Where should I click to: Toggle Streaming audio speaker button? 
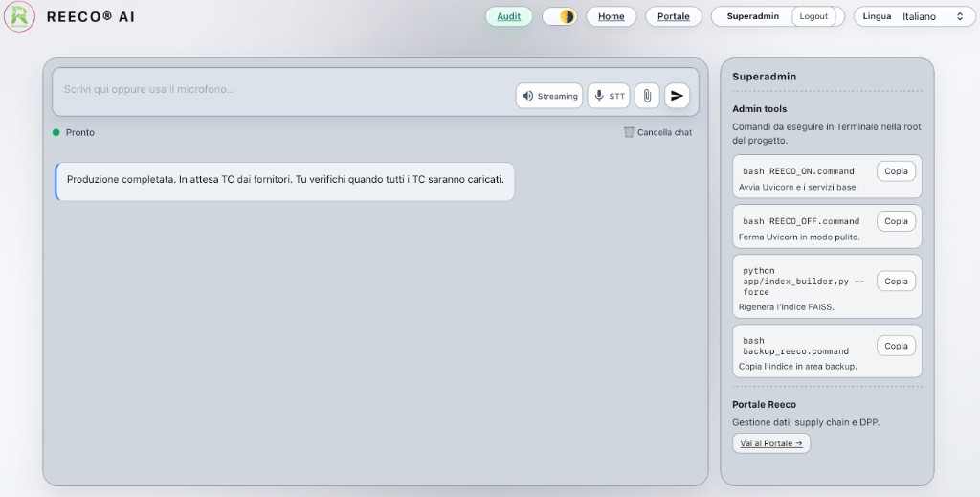tap(549, 96)
